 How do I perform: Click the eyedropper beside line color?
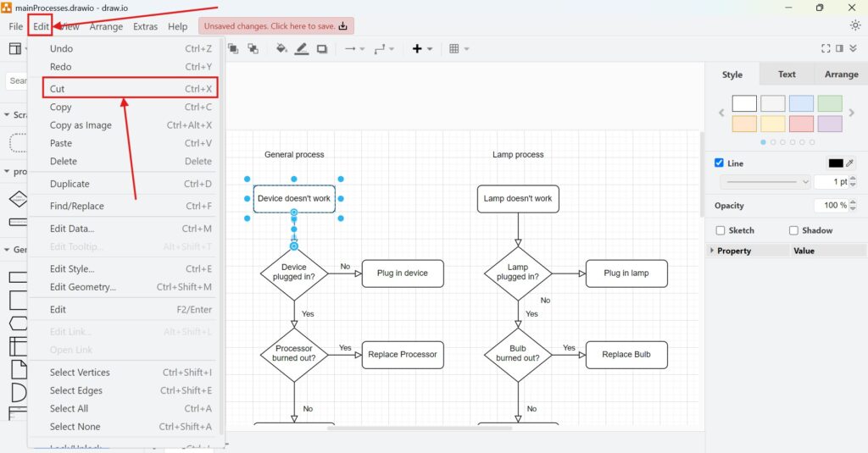[x=850, y=163]
